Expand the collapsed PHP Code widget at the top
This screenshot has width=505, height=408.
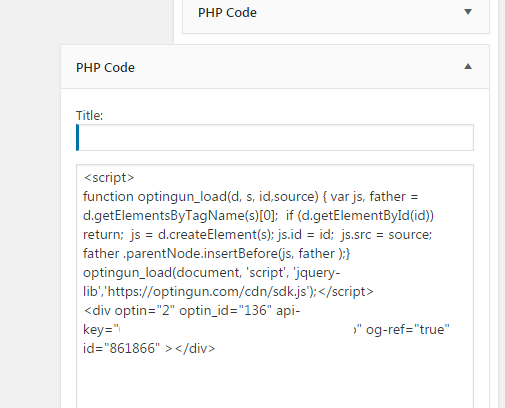(468, 12)
